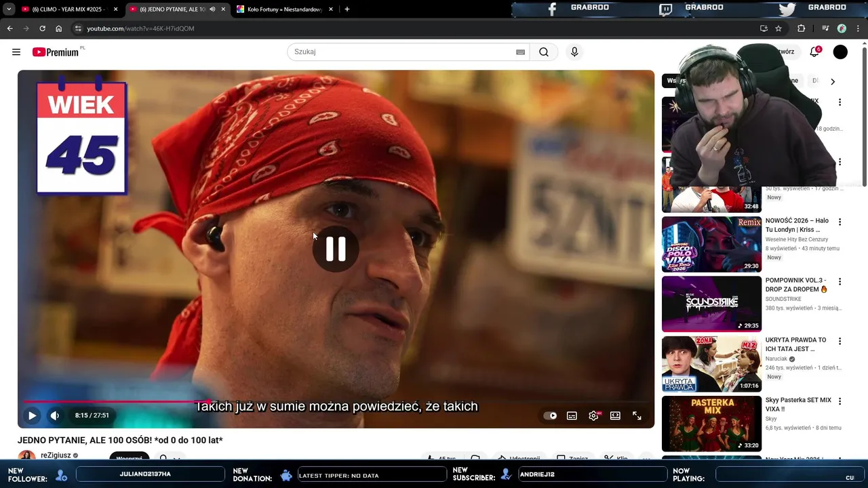
Task: Open the YouTube hamburger guide menu
Action: point(16,52)
